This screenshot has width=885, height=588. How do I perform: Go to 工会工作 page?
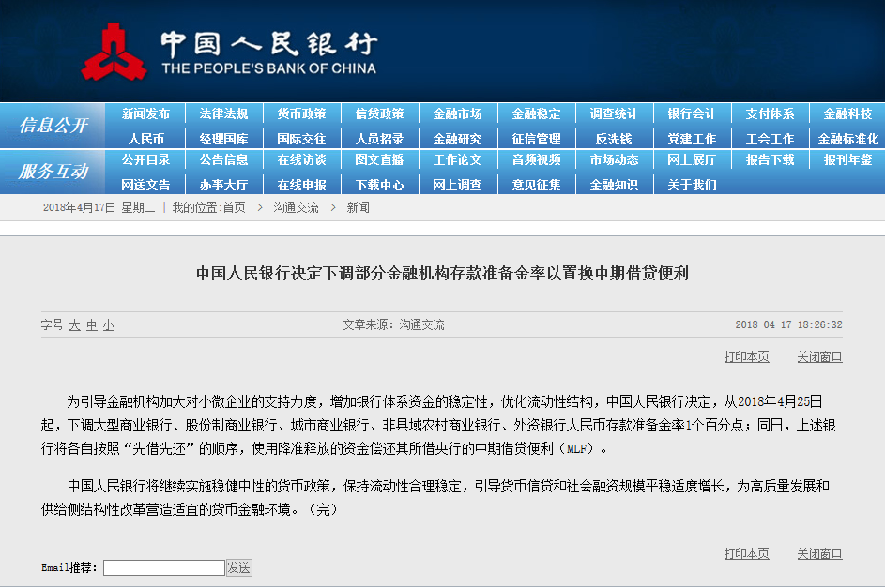[770, 139]
